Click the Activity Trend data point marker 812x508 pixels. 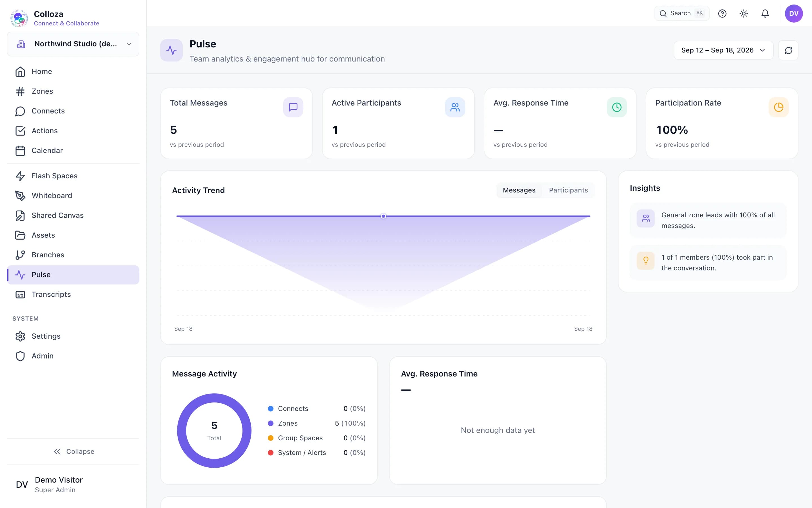(383, 216)
